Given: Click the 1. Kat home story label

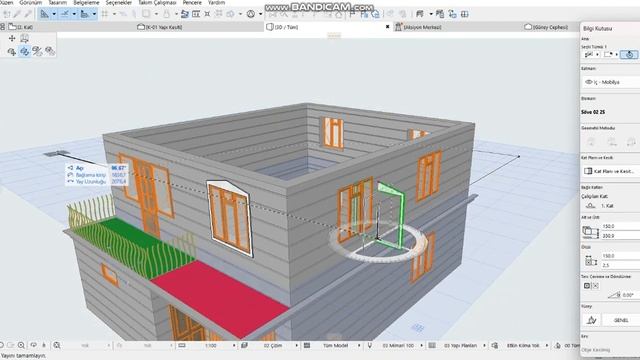Looking at the screenshot, I should click(x=607, y=206).
